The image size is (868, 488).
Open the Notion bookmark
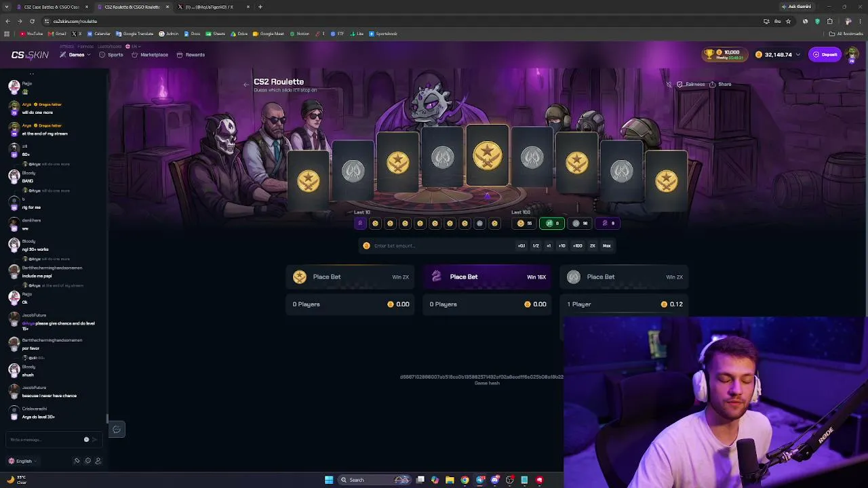point(300,34)
